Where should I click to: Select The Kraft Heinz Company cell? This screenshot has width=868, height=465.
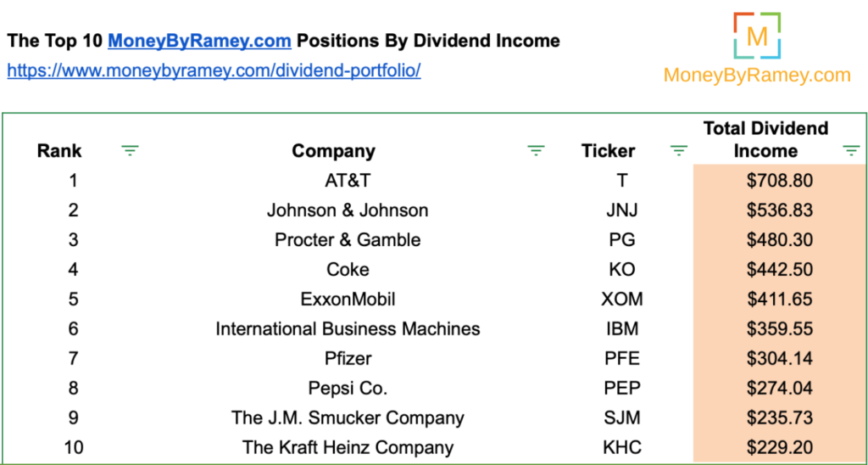pos(348,446)
